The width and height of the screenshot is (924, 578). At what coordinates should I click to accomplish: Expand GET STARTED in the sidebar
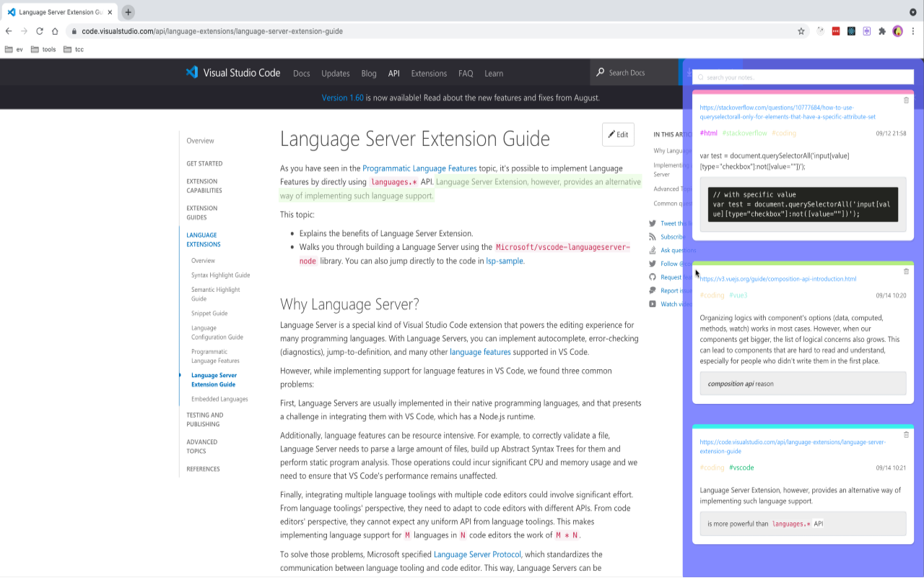pos(204,163)
